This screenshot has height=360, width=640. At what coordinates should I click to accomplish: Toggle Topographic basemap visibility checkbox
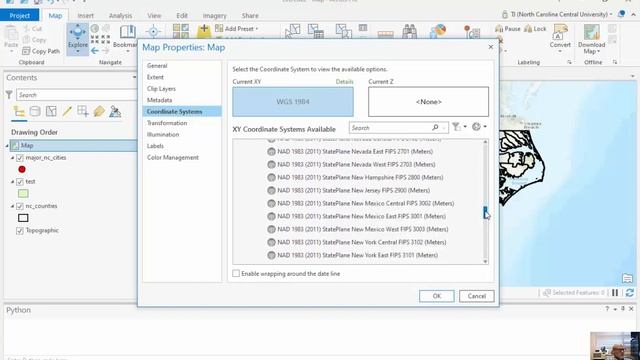coord(20,231)
